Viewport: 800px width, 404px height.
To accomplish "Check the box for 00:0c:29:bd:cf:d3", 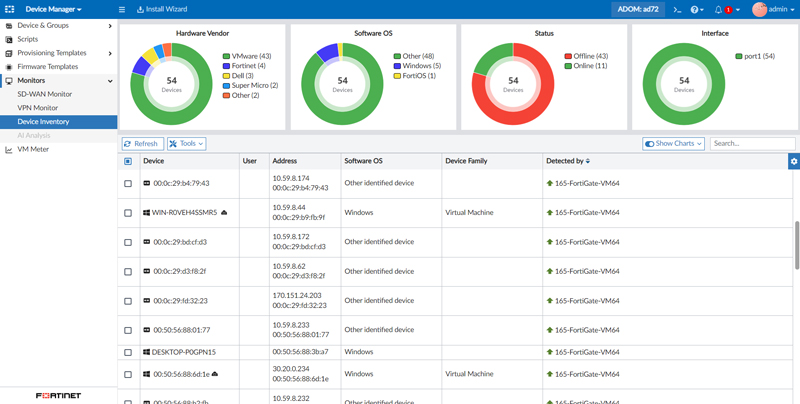I will pos(128,242).
